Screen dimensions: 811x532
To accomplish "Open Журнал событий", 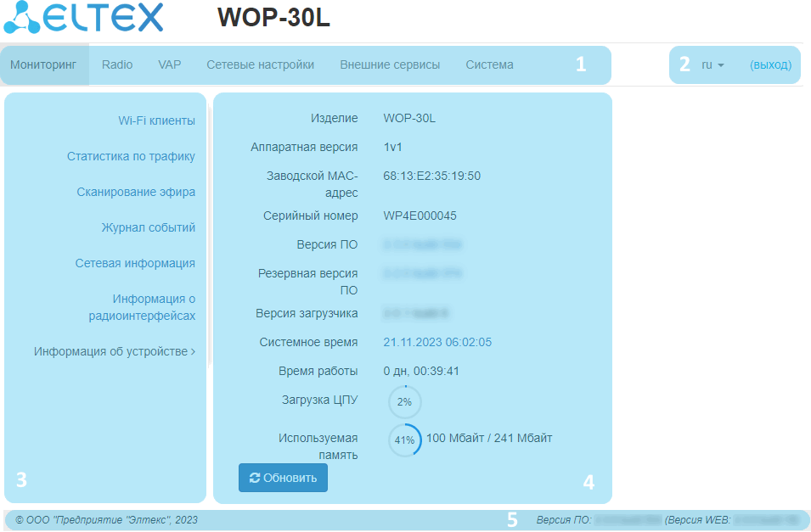I will (149, 227).
